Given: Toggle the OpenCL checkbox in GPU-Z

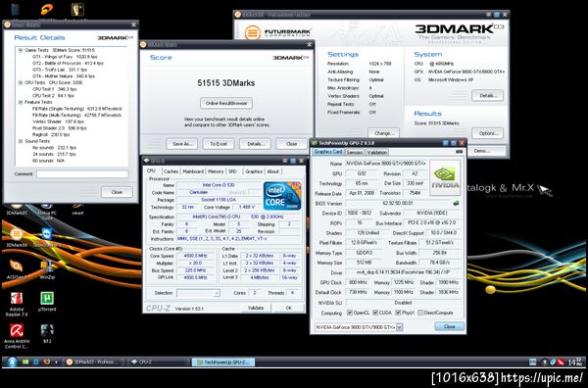Looking at the screenshot, I should pyautogui.click(x=350, y=313).
